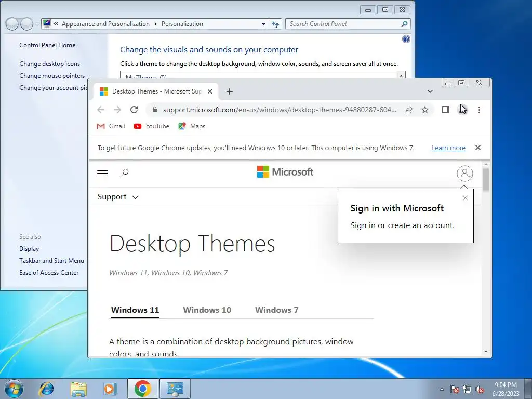Click Control Panel forward button

pyautogui.click(x=26, y=24)
